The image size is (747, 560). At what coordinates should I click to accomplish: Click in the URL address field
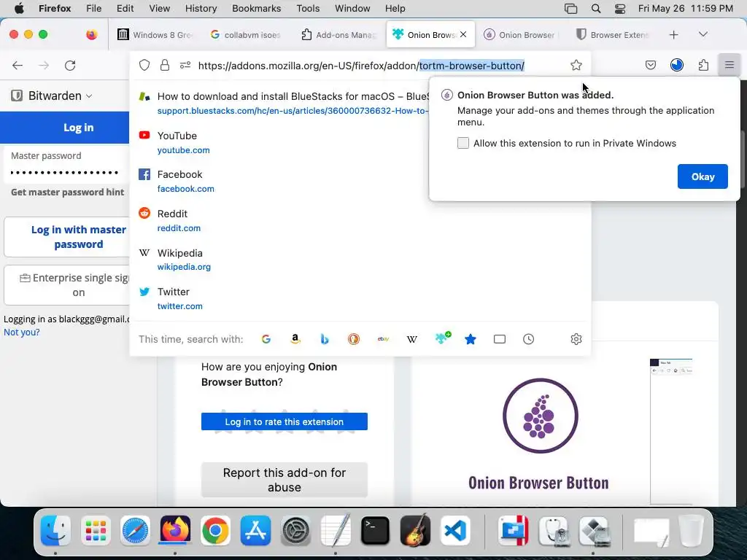click(x=361, y=65)
